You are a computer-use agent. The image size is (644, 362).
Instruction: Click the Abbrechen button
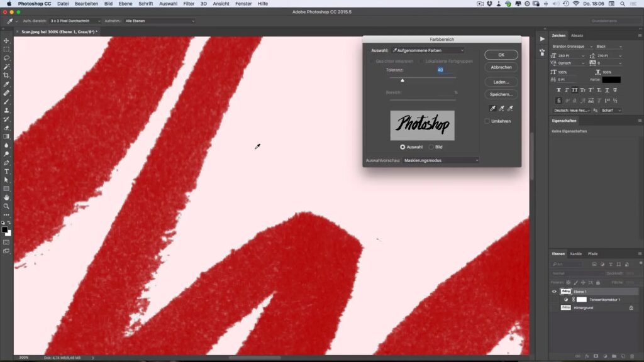(501, 67)
